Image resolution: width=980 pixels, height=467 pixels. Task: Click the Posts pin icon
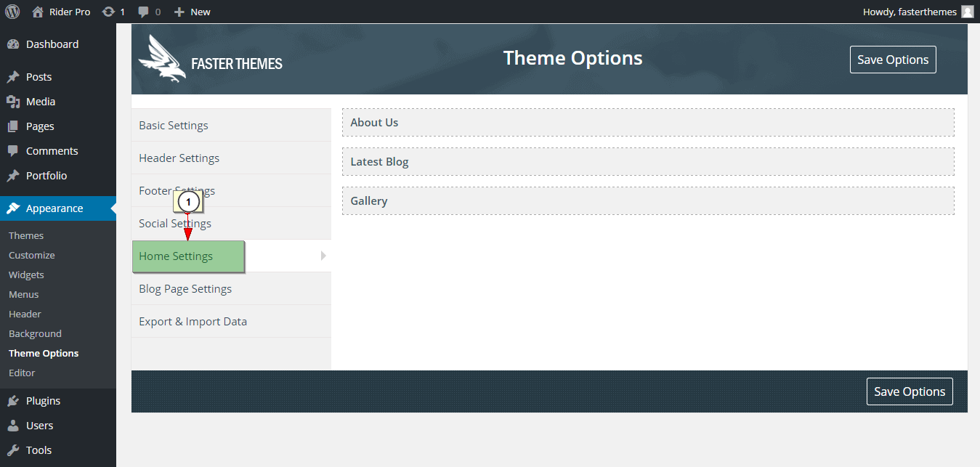(x=13, y=77)
